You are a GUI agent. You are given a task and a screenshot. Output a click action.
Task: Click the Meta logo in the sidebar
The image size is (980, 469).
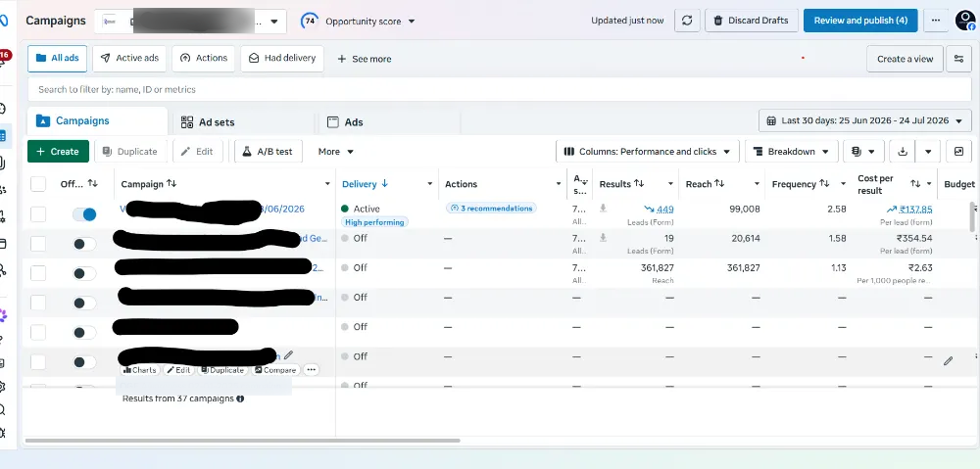3,20
